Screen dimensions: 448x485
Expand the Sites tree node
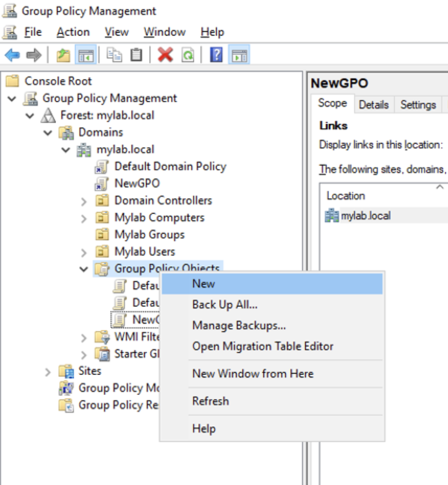(x=48, y=372)
